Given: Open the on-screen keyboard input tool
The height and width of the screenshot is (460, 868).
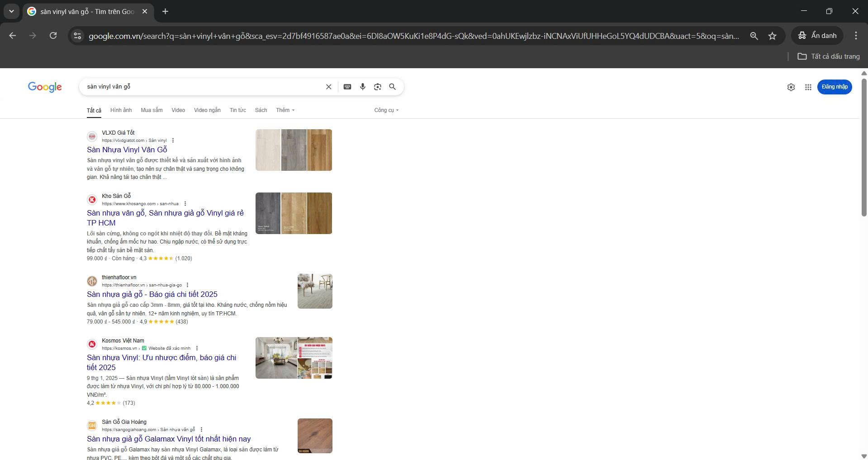Looking at the screenshot, I should click(347, 87).
